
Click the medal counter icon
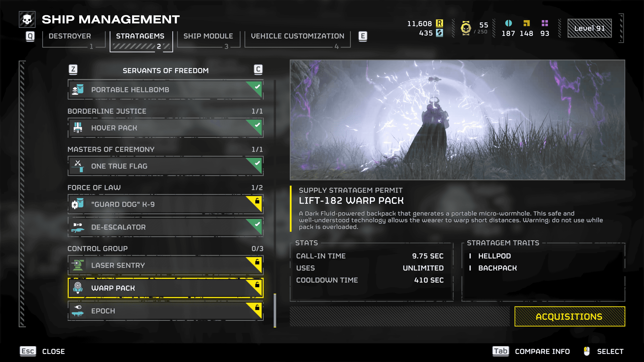[x=466, y=28]
